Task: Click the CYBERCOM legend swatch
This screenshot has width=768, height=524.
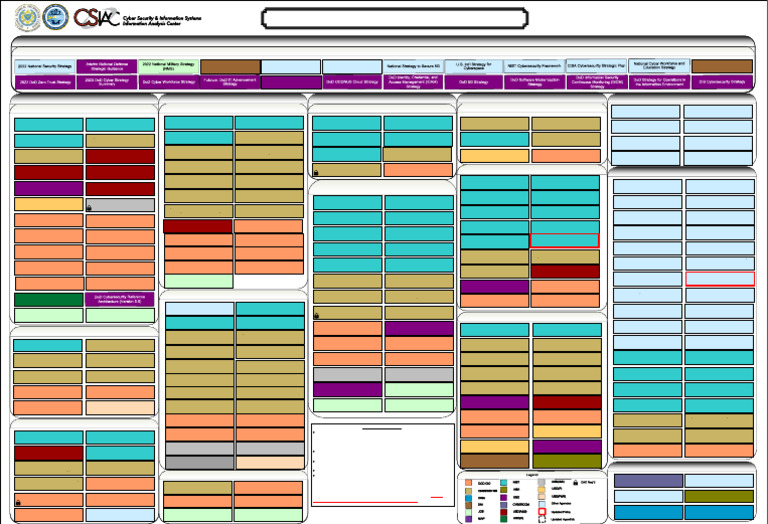Action: (504, 505)
